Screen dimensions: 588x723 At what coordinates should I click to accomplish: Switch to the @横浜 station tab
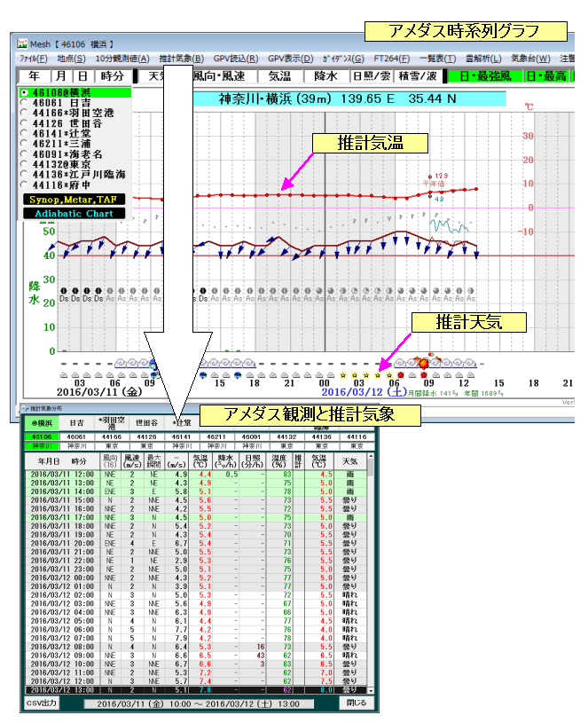(x=42, y=423)
